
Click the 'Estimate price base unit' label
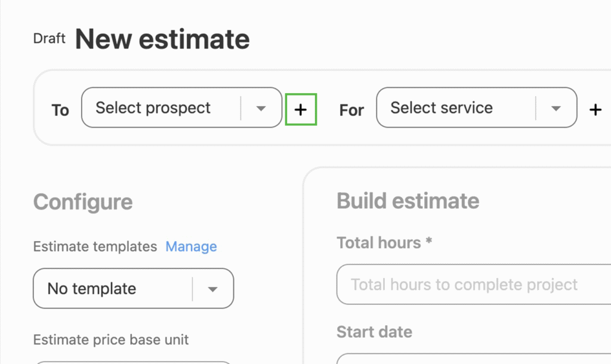tap(111, 340)
